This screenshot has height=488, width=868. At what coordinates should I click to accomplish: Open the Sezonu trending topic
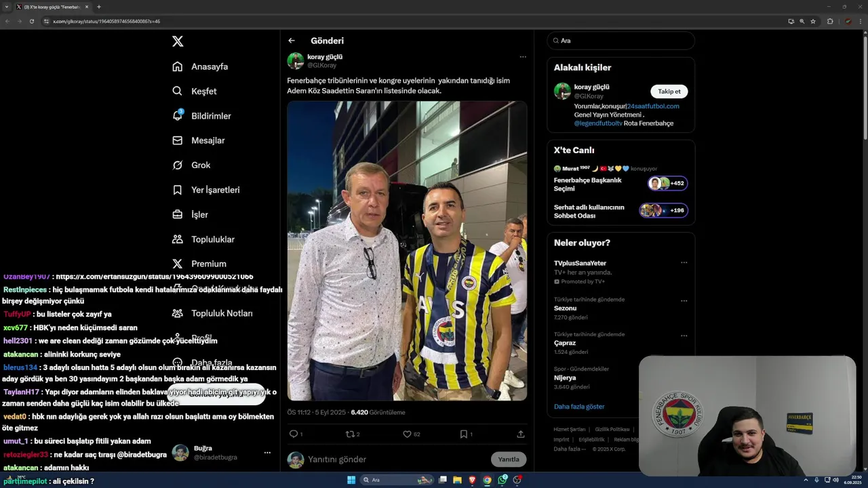[565, 308]
